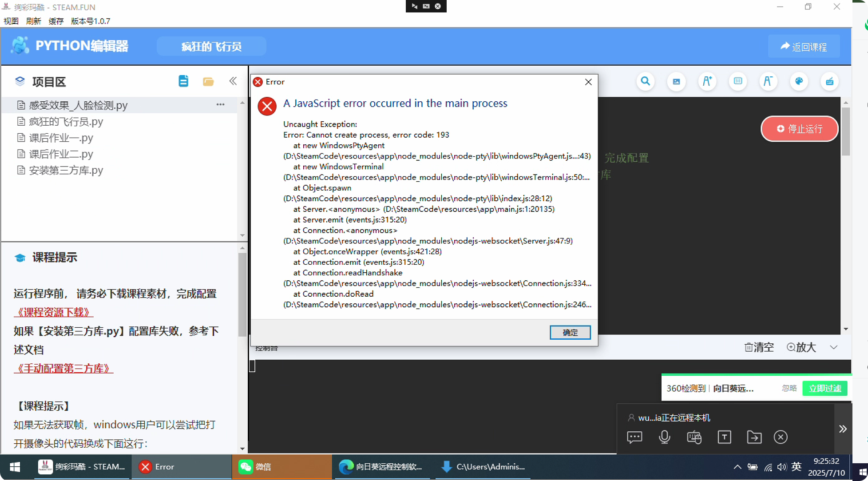Increase font size with the A+ icon
Screen dimensions: 868x481
707,81
